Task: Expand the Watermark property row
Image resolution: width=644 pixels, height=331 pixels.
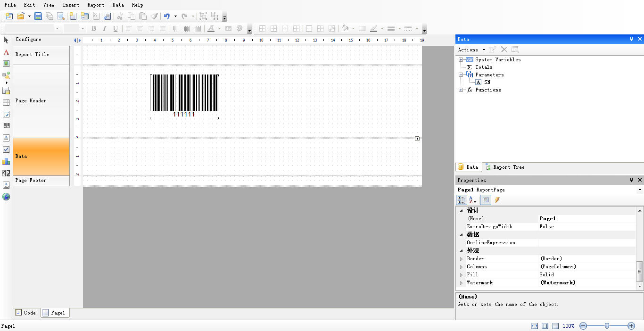Action: point(462,282)
